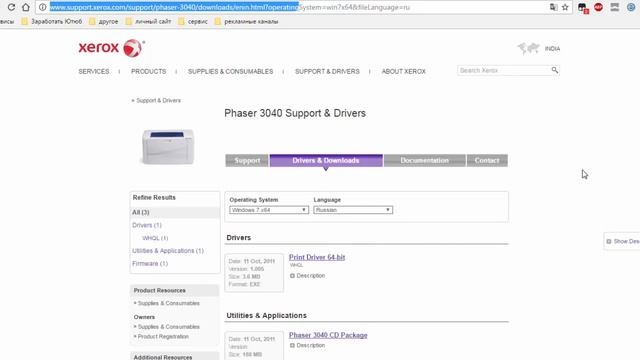Open the red AdBlock extension icon
Screen dimensions: 640x360
coord(598,7)
